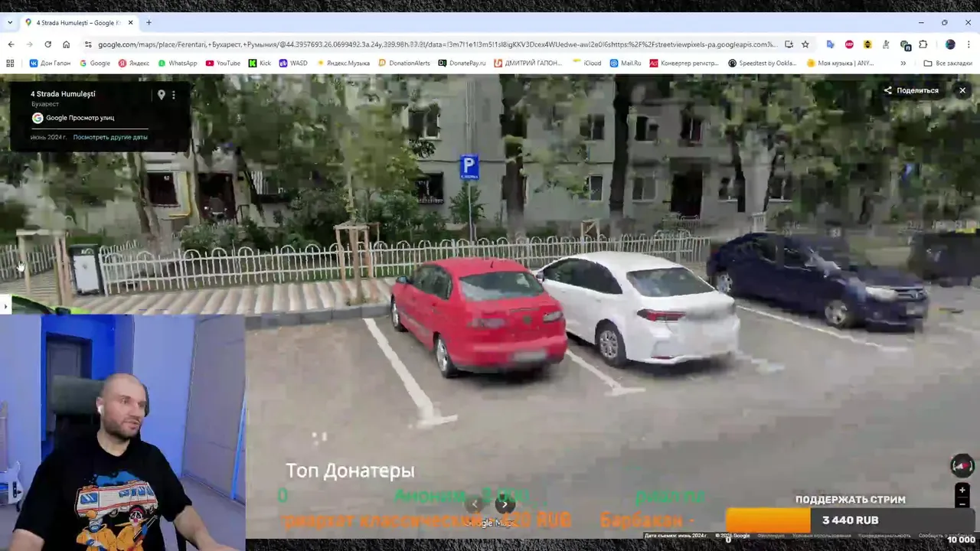Open the Chrome extensions puzzle menu

[923, 44]
